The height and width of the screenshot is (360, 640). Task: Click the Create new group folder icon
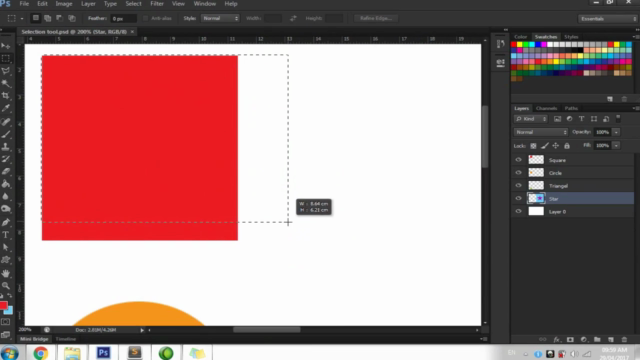(x=597, y=339)
